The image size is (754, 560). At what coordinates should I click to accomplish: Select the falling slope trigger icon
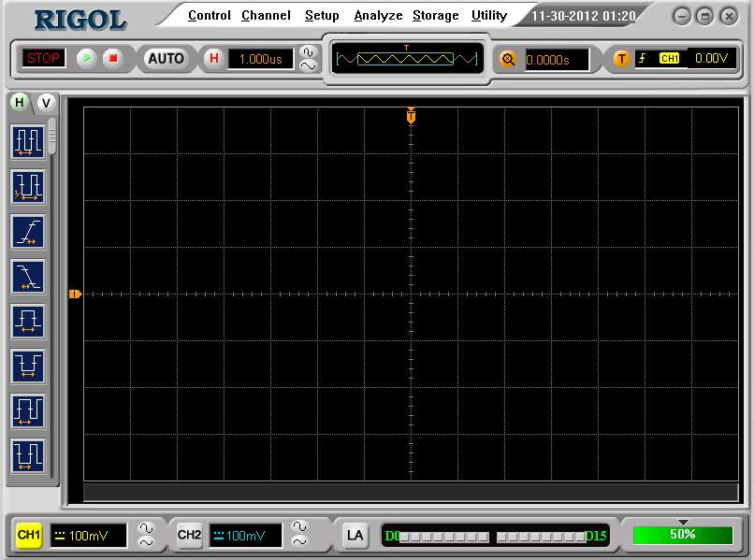28,277
